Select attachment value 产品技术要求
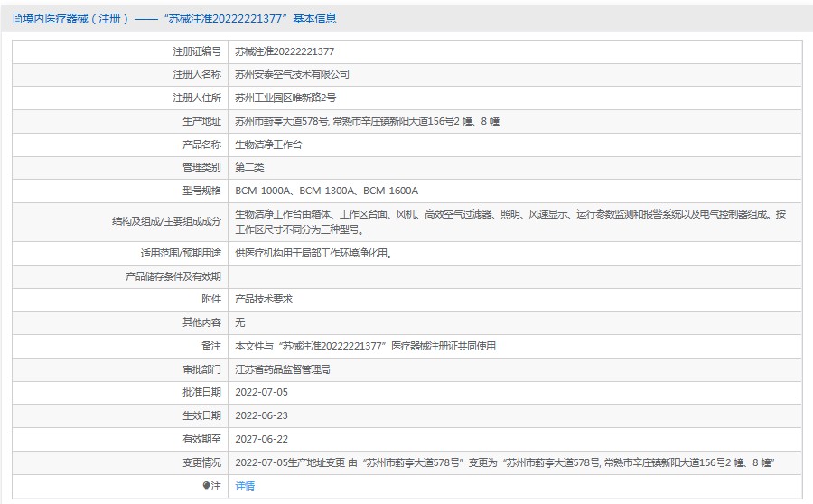This screenshot has width=813, height=504. tap(264, 299)
